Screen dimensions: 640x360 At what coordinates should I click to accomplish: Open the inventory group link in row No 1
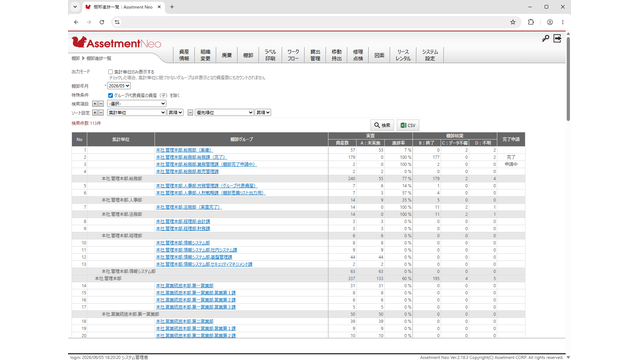[184, 150]
